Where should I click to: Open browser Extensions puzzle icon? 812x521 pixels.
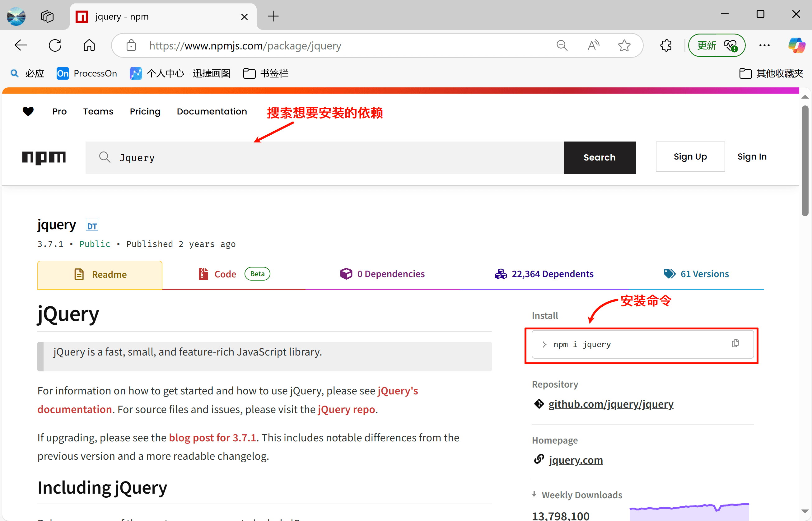pyautogui.click(x=666, y=45)
